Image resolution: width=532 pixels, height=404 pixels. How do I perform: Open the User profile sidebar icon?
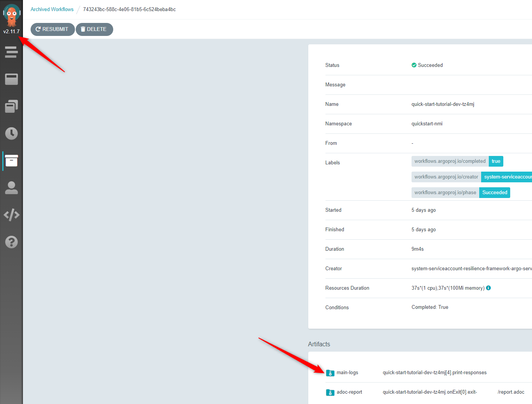(11, 188)
